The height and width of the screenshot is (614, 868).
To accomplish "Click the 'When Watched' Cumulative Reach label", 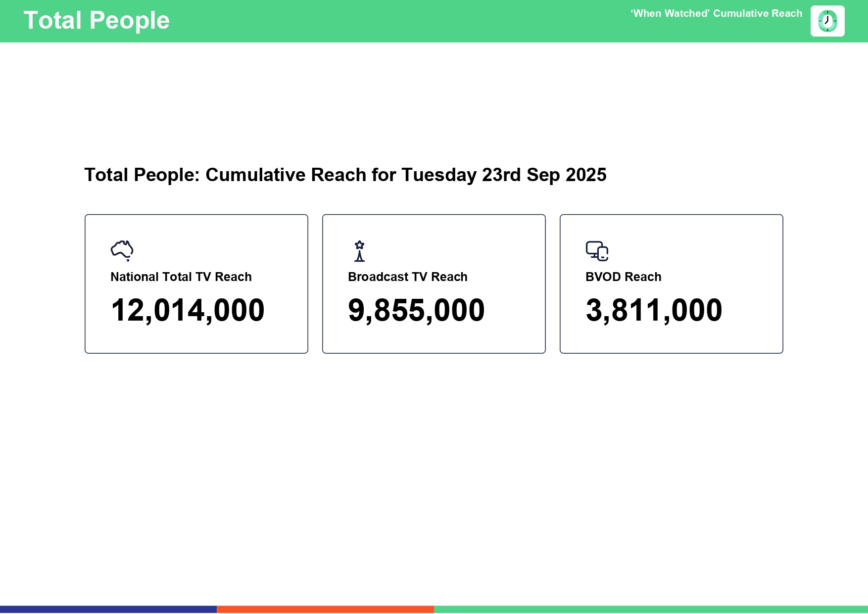I will click(716, 14).
